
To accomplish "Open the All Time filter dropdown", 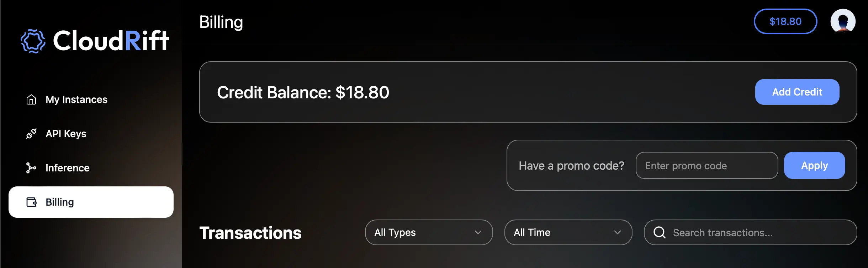I will [x=568, y=232].
